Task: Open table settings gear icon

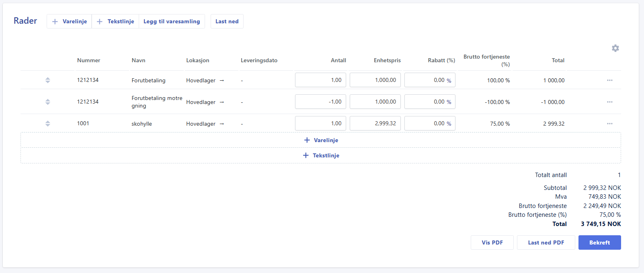Action: [615, 48]
